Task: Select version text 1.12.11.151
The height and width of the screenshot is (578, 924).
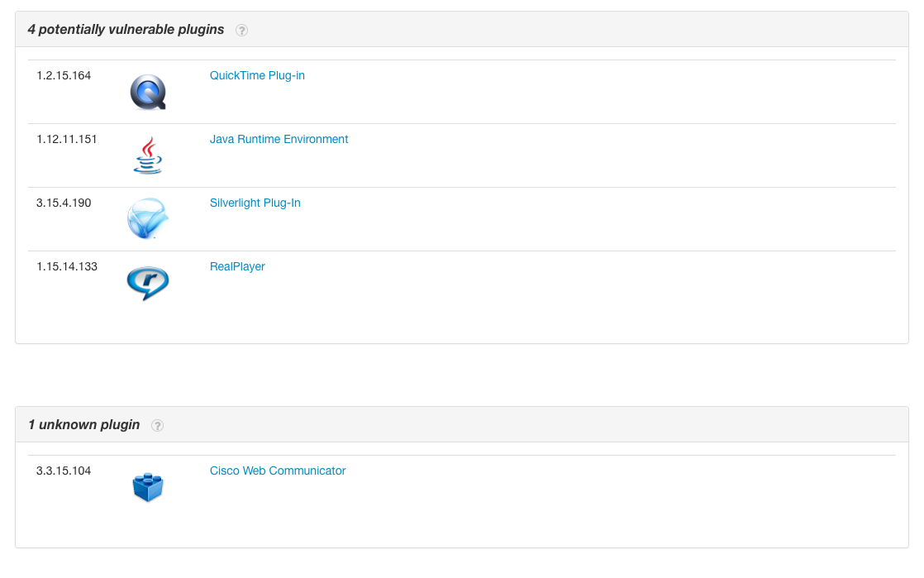Action: (67, 139)
